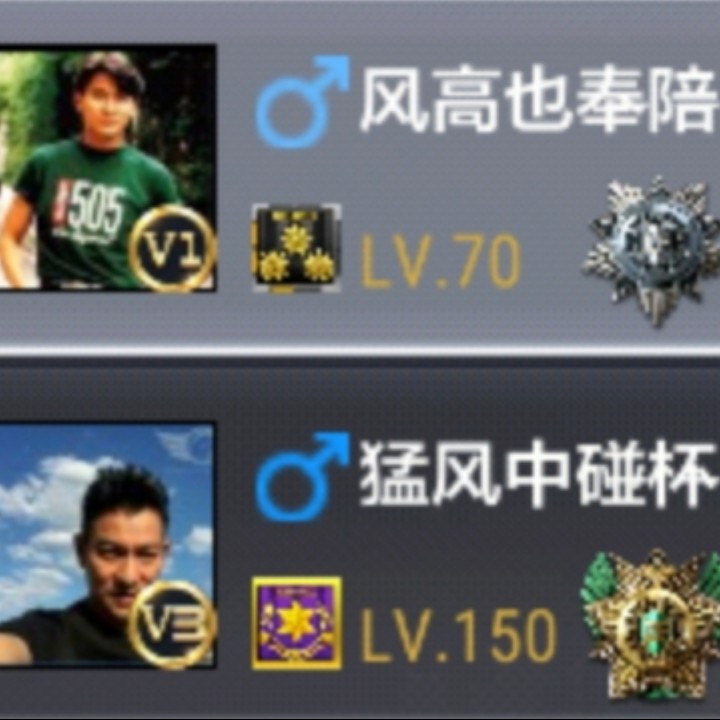720x720 pixels.
Task: Click the male gender icon beside 风高也奉陪
Action: [302, 102]
